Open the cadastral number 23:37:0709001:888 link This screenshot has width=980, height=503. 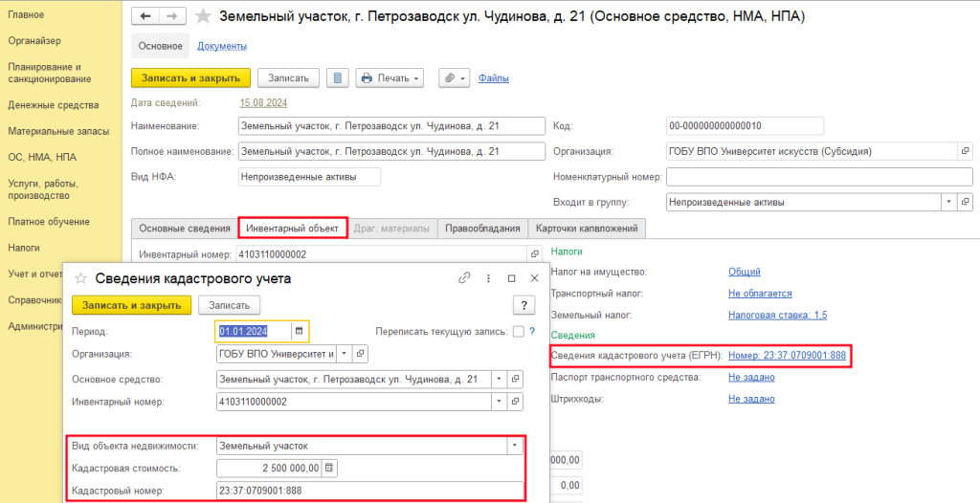click(787, 356)
